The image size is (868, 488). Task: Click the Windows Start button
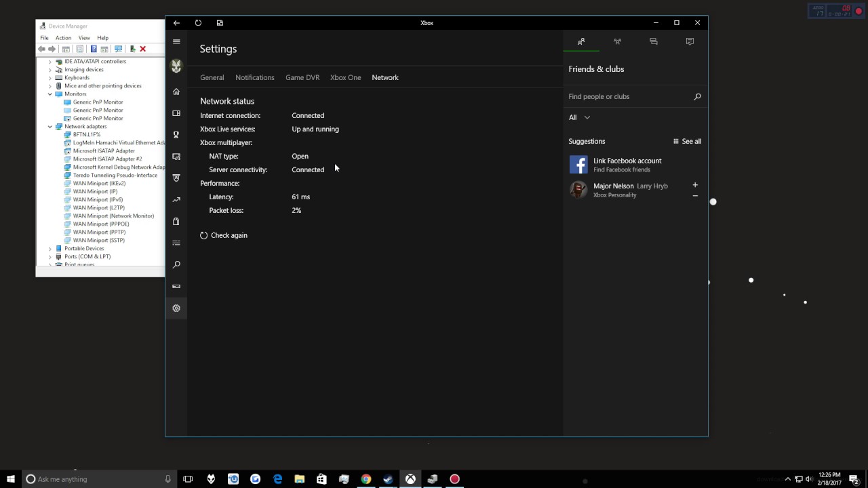coord(11,479)
